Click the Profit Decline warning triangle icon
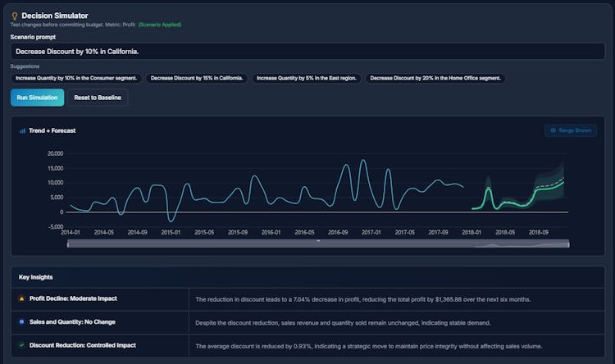The image size is (615, 364). pyautogui.click(x=21, y=299)
